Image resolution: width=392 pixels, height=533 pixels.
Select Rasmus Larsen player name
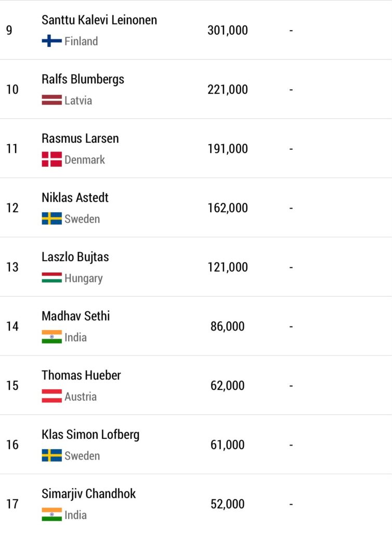[80, 138]
